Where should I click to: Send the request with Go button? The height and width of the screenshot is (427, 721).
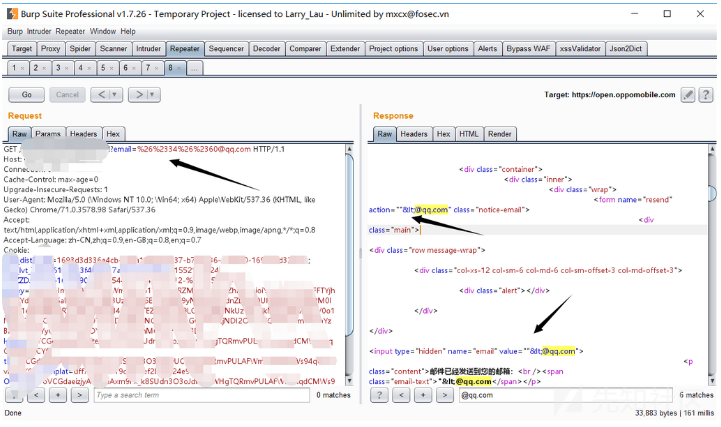26,94
